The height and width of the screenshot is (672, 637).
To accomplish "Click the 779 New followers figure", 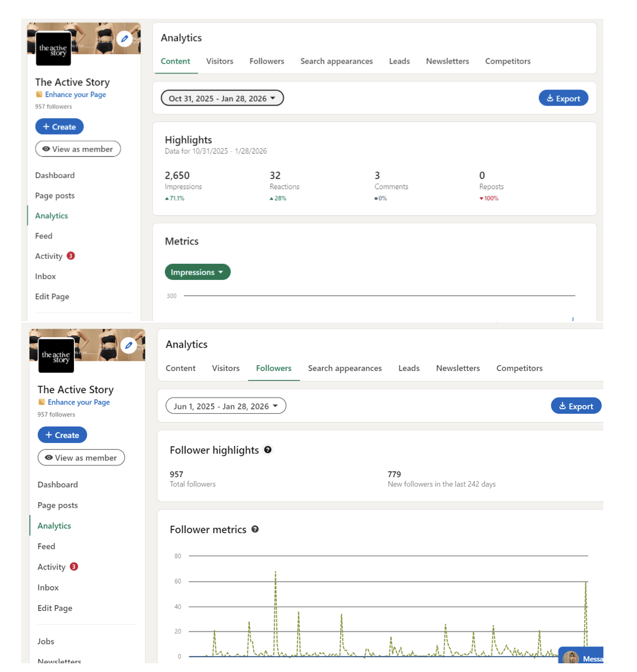I will point(394,474).
